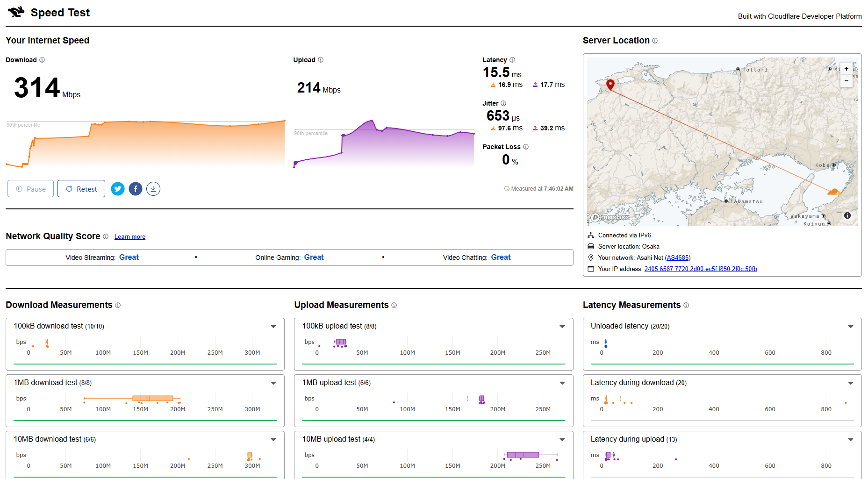Click the red location pin on map
The height and width of the screenshot is (479, 868).
point(610,84)
